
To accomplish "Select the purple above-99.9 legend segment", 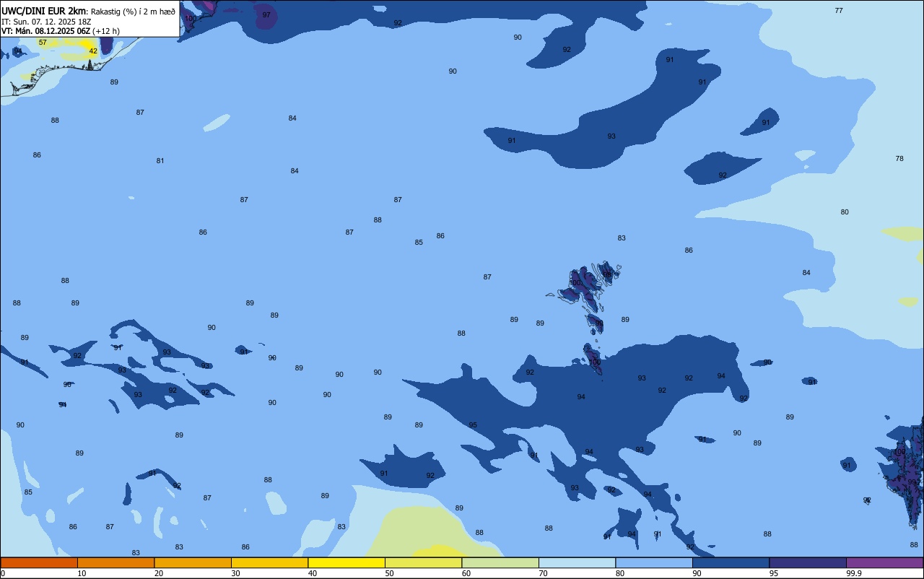I will coord(884,562).
